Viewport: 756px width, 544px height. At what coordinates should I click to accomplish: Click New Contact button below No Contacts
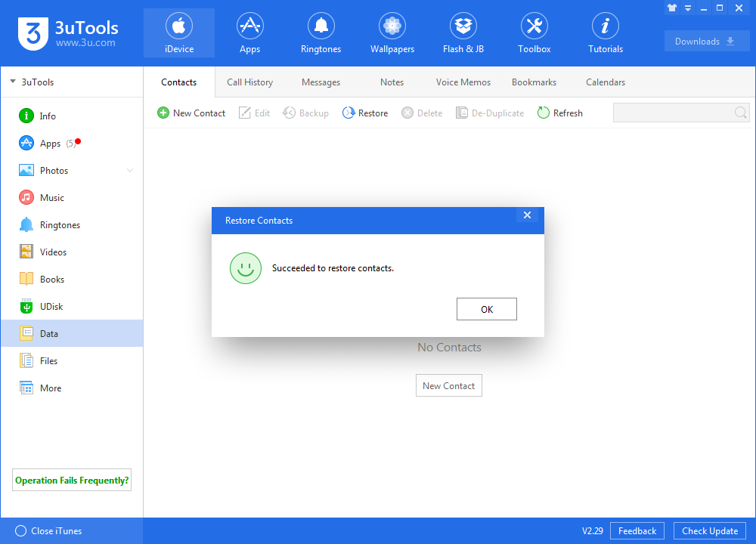click(449, 385)
